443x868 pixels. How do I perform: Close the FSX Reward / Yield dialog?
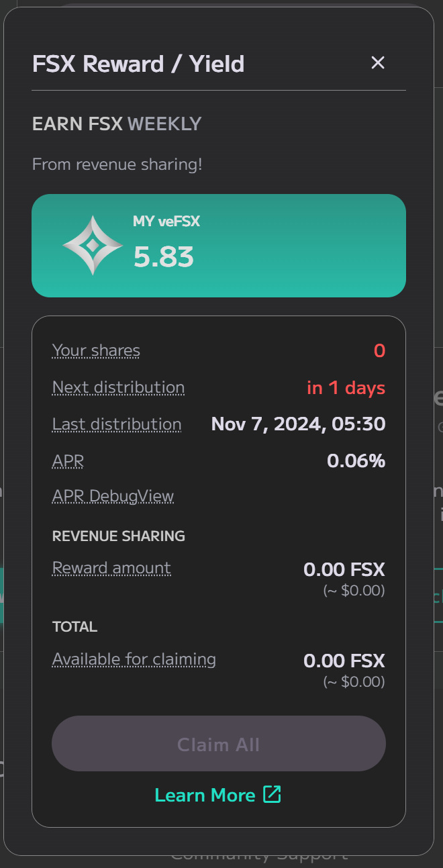(x=378, y=63)
